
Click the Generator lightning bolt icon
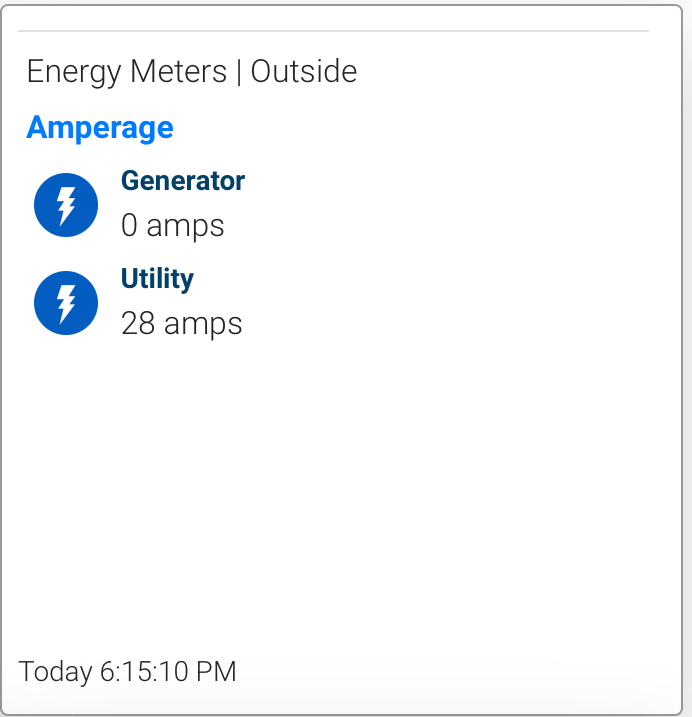66,205
